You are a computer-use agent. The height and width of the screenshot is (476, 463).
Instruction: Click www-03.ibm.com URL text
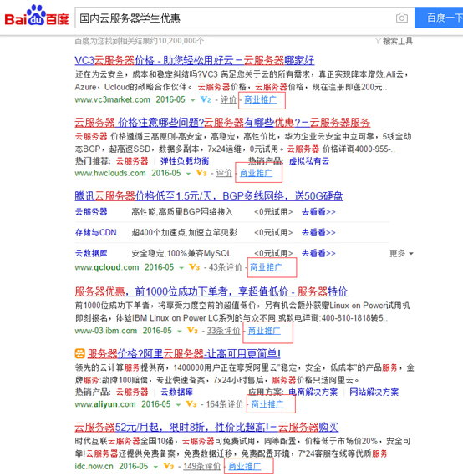(x=106, y=331)
